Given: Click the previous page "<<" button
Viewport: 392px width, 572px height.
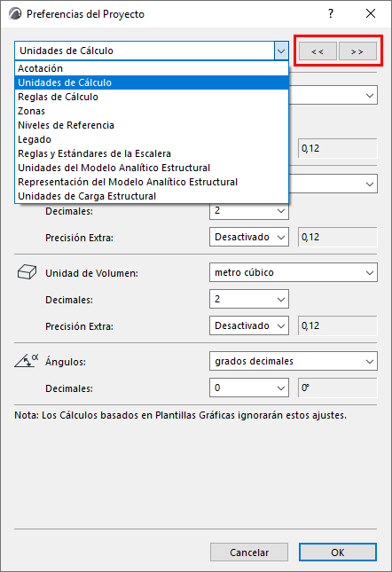Looking at the screenshot, I should (x=318, y=51).
